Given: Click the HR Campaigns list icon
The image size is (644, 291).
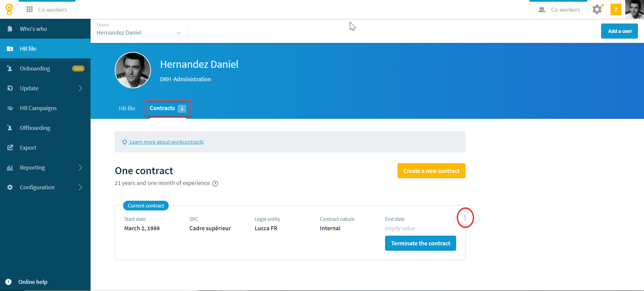Looking at the screenshot, I should coord(10,108).
